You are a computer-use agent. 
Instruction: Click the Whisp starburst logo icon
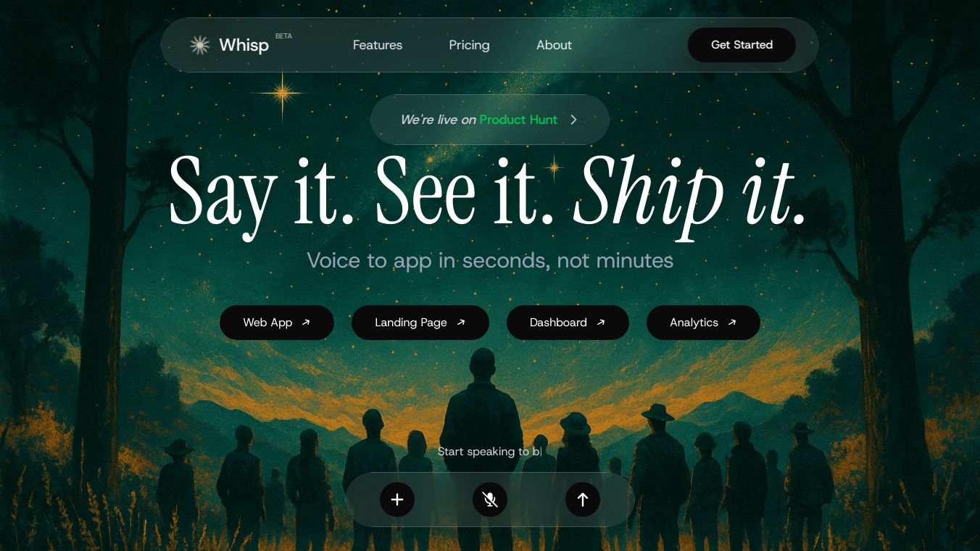coord(199,45)
